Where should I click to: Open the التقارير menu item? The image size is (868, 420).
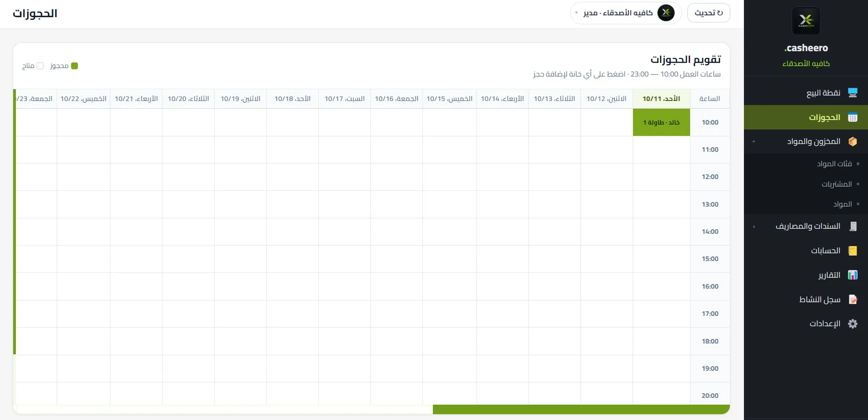tap(806, 275)
